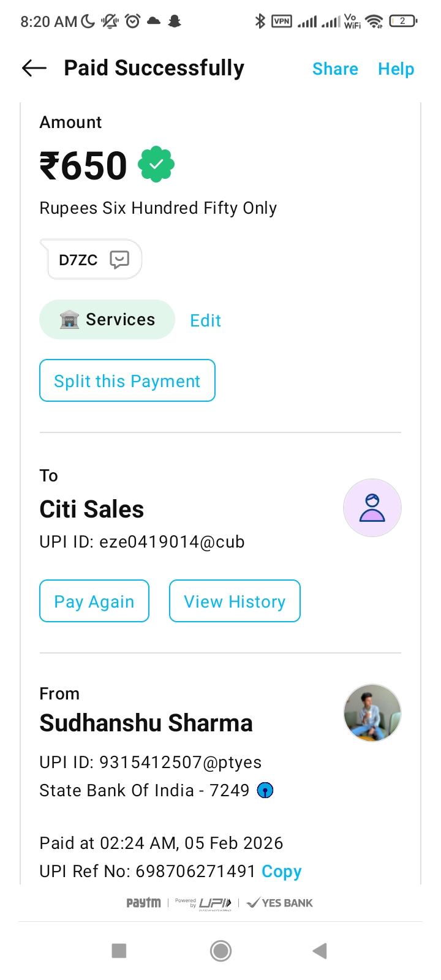Tap the Pay Again button

[x=94, y=601]
